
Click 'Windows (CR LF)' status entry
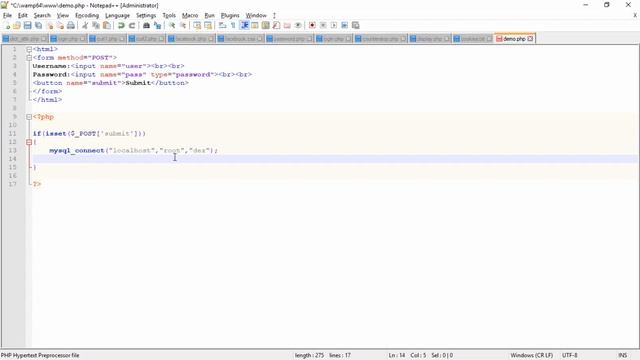point(531,356)
